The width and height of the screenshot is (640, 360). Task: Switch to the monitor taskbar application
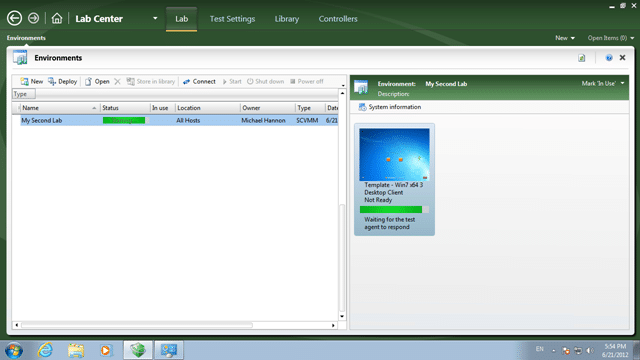169,350
